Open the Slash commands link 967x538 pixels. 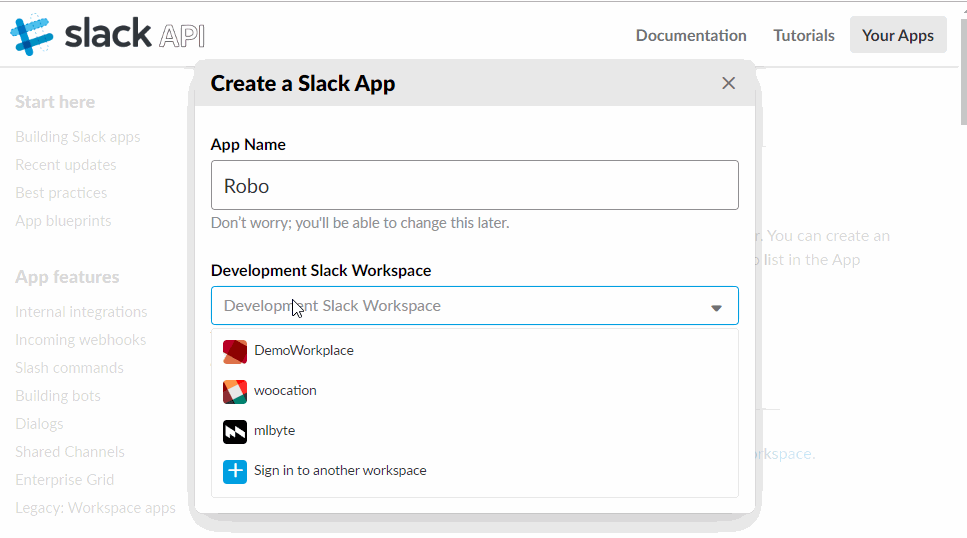tap(70, 368)
